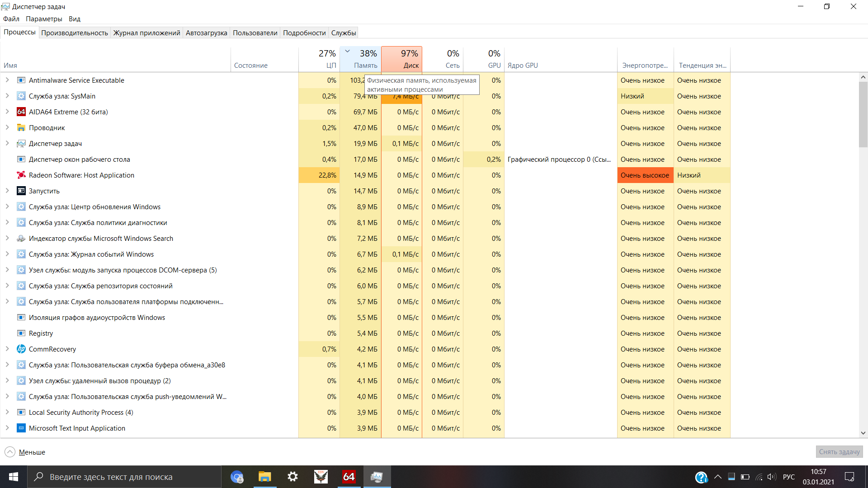Open the Windows Start menu

click(14, 477)
